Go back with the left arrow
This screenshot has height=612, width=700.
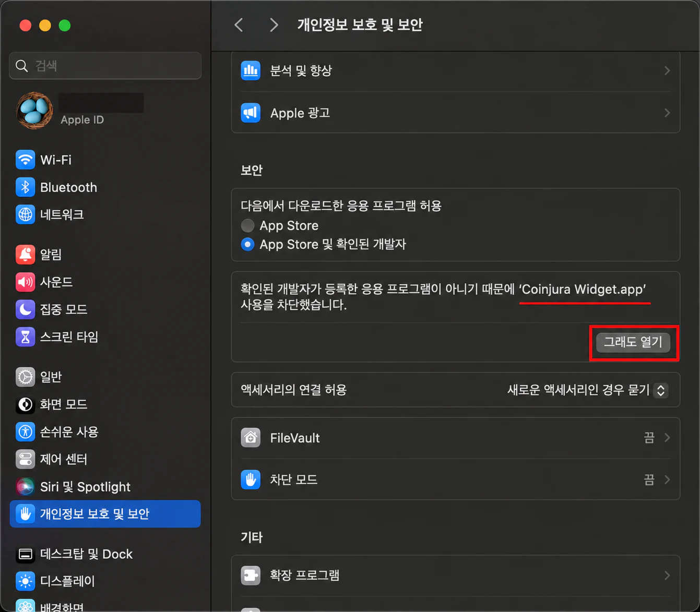[x=239, y=25]
